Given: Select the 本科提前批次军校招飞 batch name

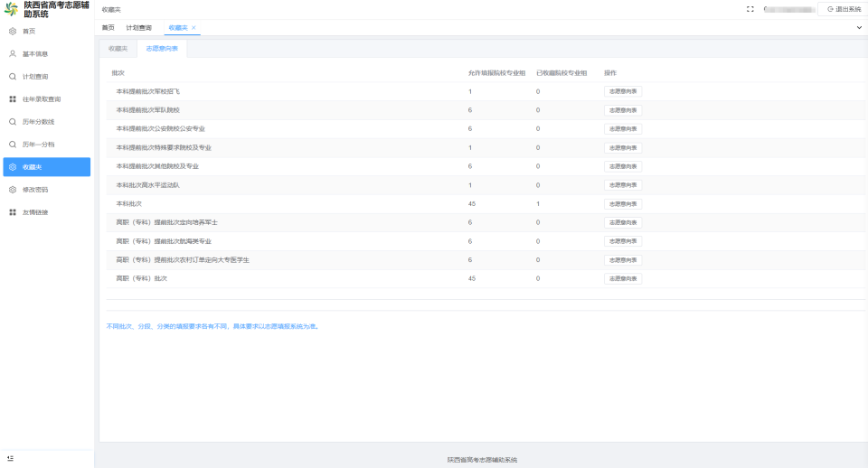Looking at the screenshot, I should [x=147, y=92].
